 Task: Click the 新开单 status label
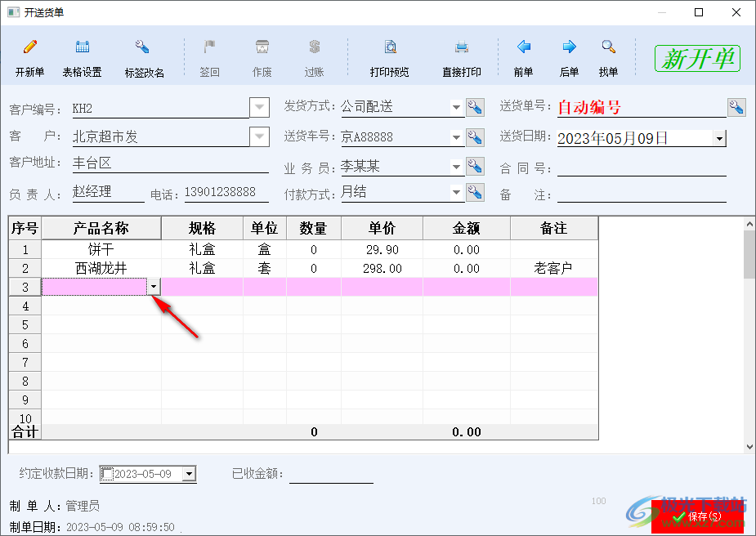point(697,59)
